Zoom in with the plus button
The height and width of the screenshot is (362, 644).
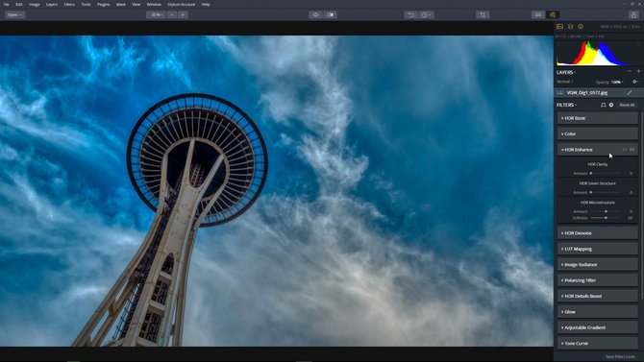(x=183, y=14)
